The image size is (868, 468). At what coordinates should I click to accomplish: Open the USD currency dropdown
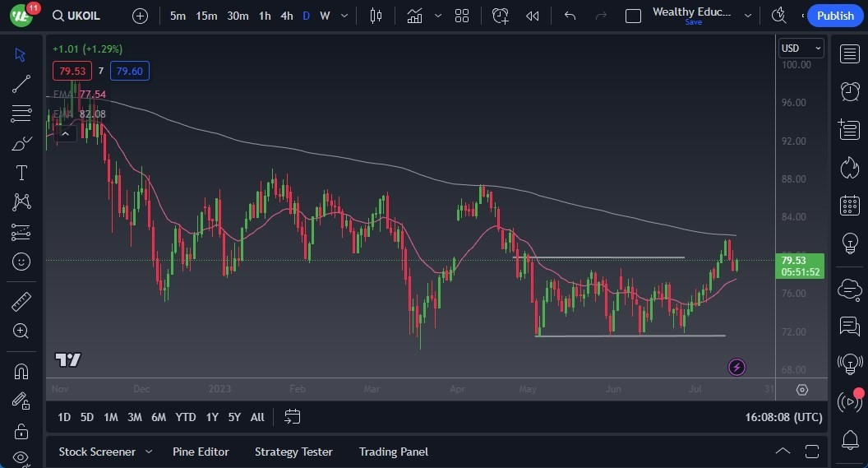[x=801, y=49]
